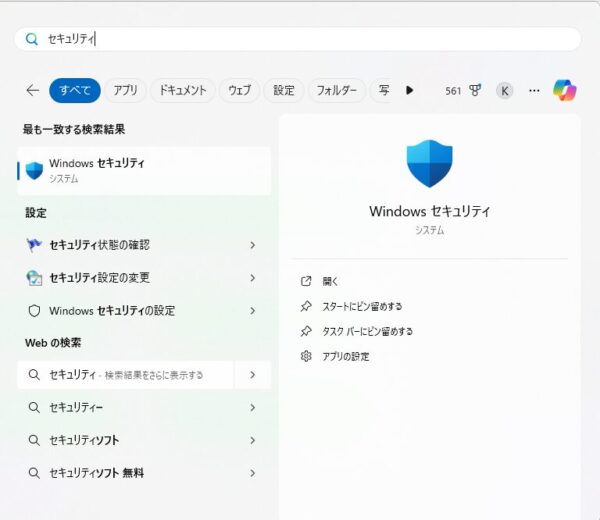This screenshot has width=600, height=520.
Task: Expand chevron for セキュリティ設定の変更
Action: point(253,278)
